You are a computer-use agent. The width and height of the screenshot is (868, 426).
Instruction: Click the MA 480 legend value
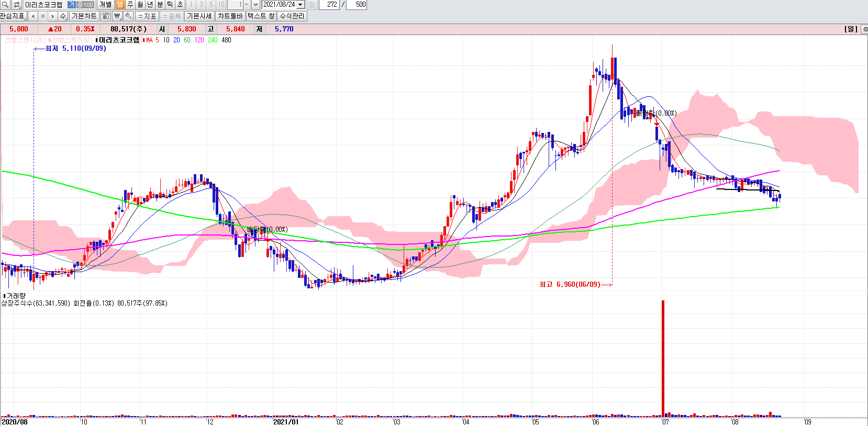(226, 40)
